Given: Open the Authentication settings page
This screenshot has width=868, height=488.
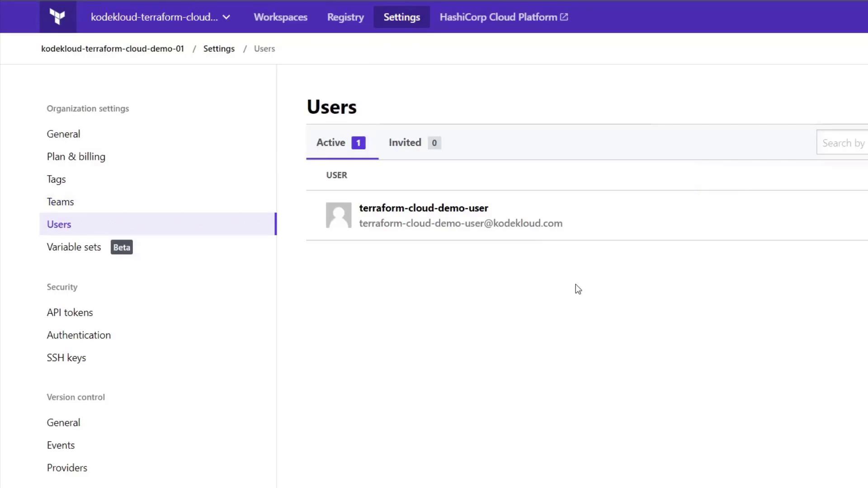Looking at the screenshot, I should (79, 335).
